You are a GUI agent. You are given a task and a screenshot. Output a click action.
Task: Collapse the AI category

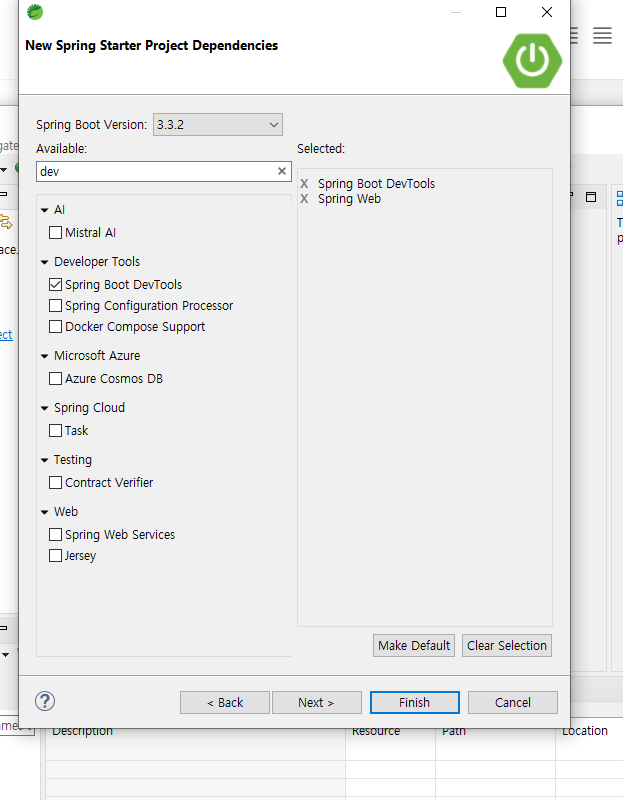click(44, 210)
